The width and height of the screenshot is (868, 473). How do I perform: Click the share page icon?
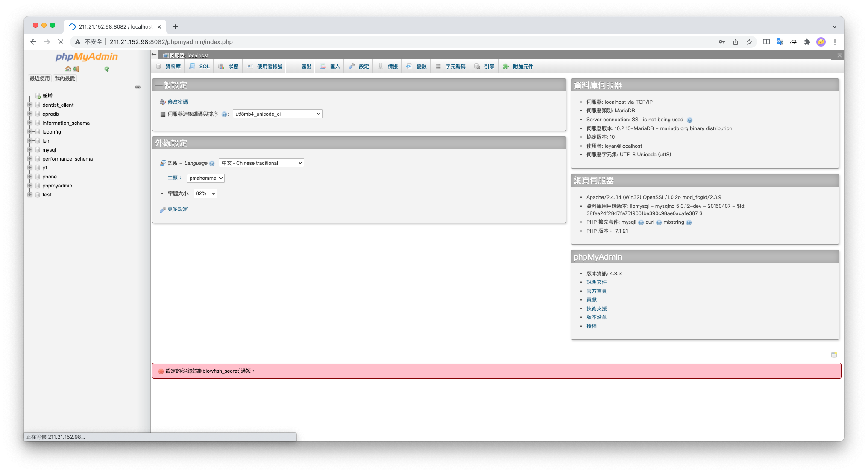(736, 42)
